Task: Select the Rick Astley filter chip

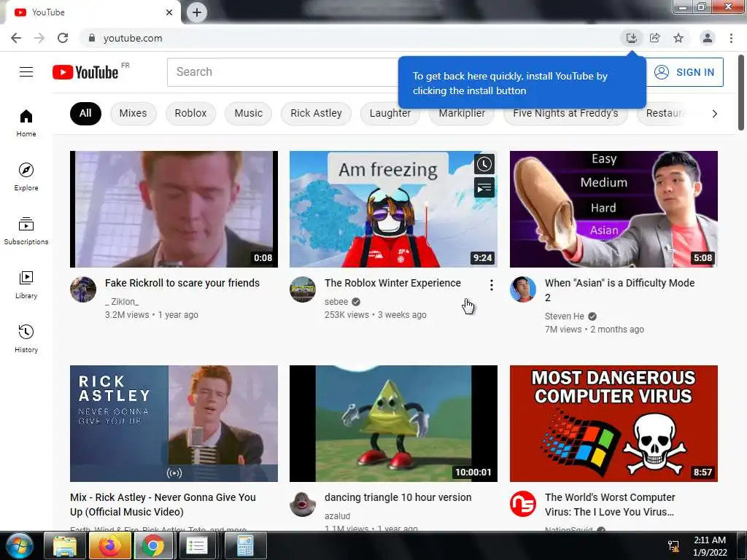Action: click(x=316, y=113)
